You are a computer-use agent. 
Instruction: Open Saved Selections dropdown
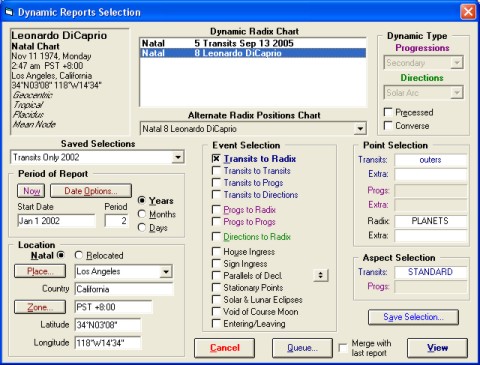[x=178, y=157]
